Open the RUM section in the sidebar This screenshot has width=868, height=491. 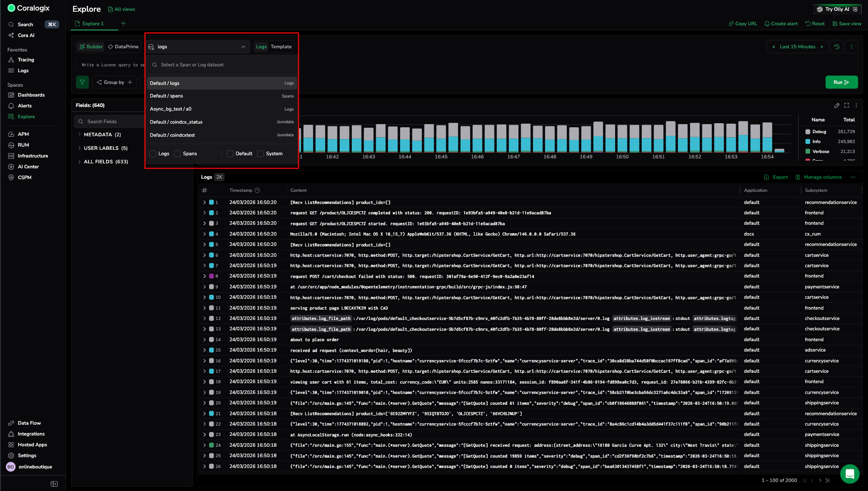pyautogui.click(x=23, y=145)
